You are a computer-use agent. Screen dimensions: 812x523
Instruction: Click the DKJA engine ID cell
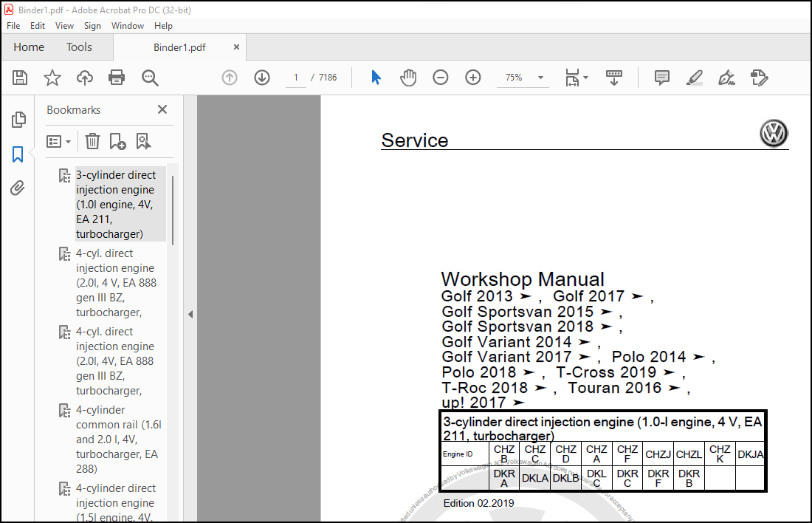pos(751,454)
